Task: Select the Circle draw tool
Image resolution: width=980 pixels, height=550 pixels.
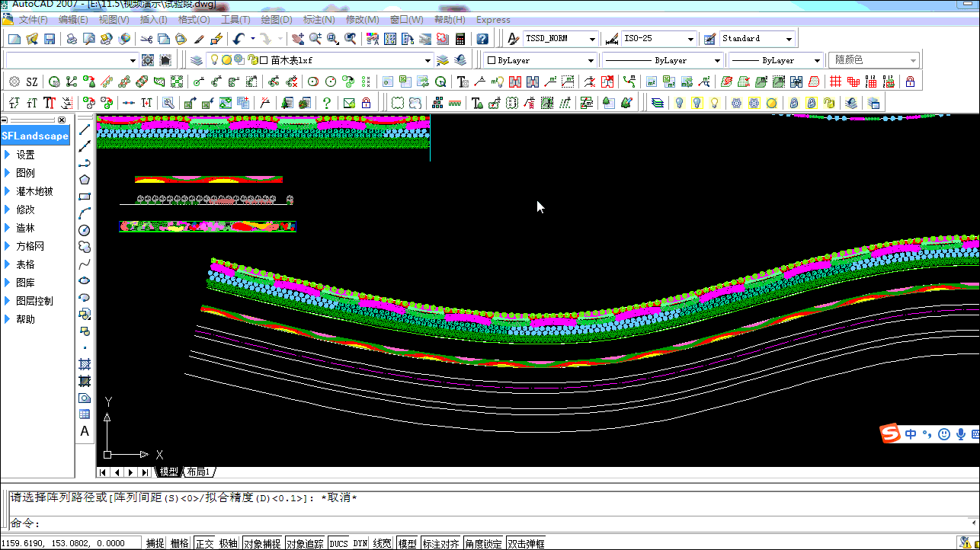Action: [85, 230]
